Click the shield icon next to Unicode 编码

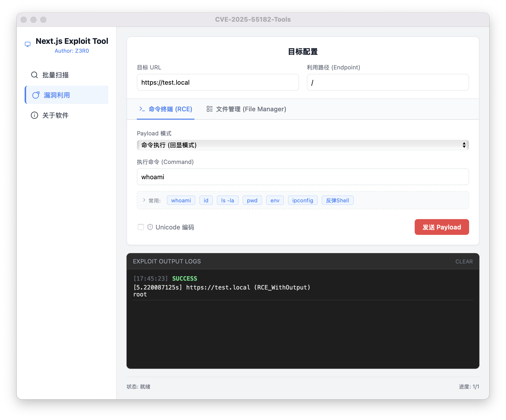pos(150,227)
